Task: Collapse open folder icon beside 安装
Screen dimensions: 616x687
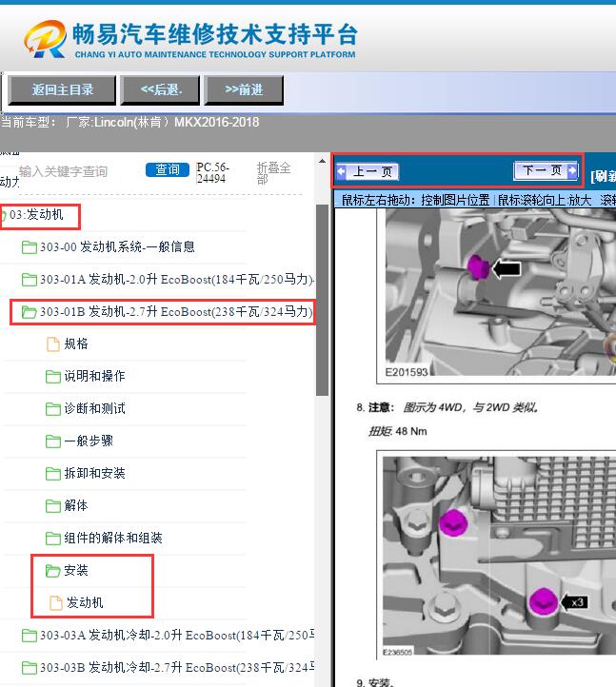Action: pyautogui.click(x=53, y=571)
